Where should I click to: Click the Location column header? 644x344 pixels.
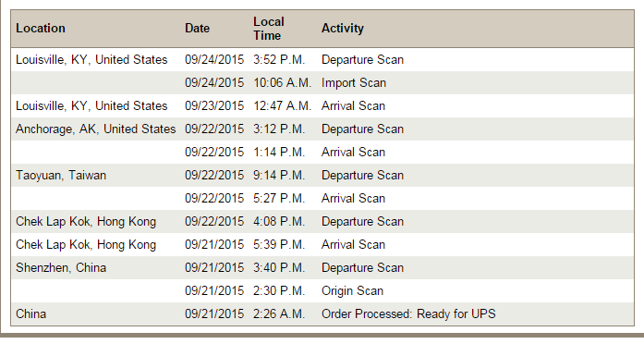[41, 29]
